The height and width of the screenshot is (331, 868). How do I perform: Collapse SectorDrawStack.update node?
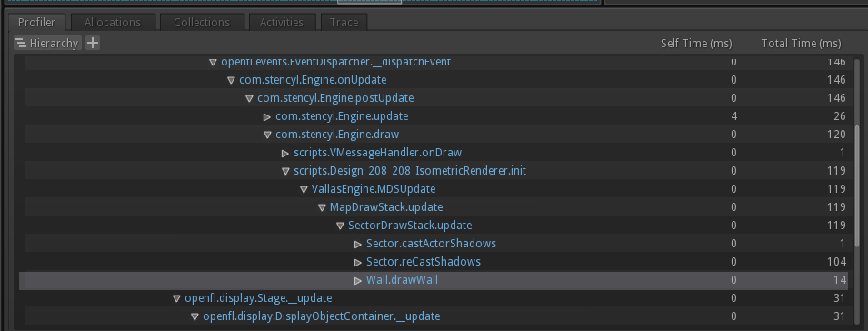point(340,226)
